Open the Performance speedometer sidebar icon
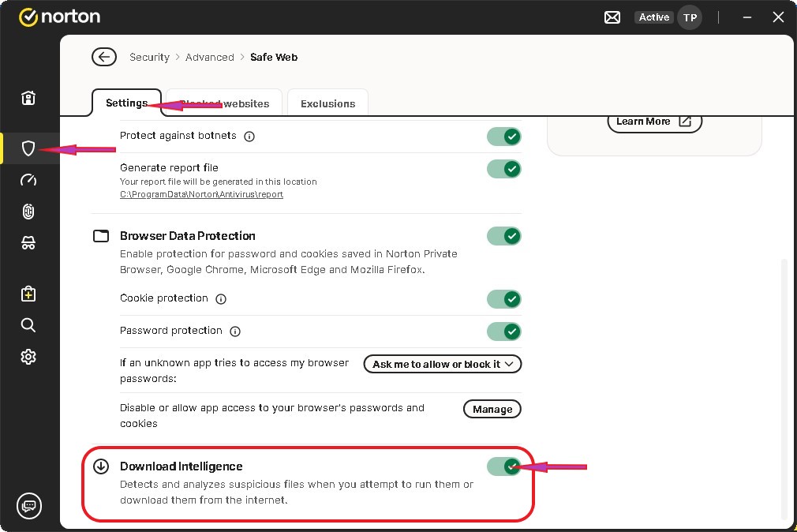Viewport: 797px width, 532px height. (x=28, y=180)
